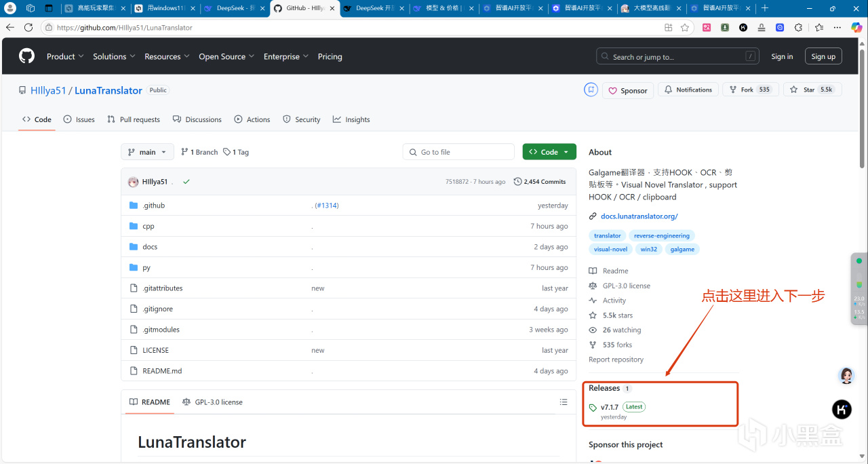The image size is (868, 464).
Task: Click the Notifications button
Action: [x=688, y=90]
